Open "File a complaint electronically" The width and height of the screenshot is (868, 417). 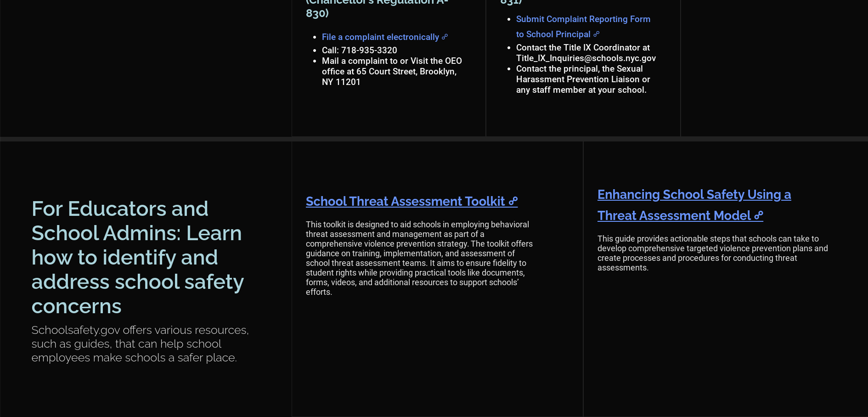[x=380, y=37]
